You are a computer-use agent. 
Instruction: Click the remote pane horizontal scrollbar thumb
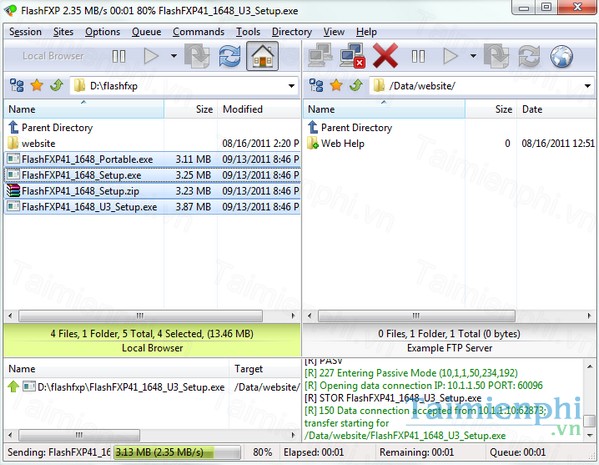[416, 316]
